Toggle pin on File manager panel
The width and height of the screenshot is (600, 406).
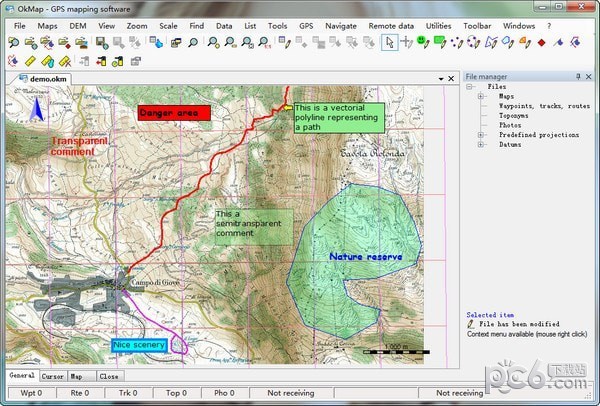pyautogui.click(x=576, y=76)
